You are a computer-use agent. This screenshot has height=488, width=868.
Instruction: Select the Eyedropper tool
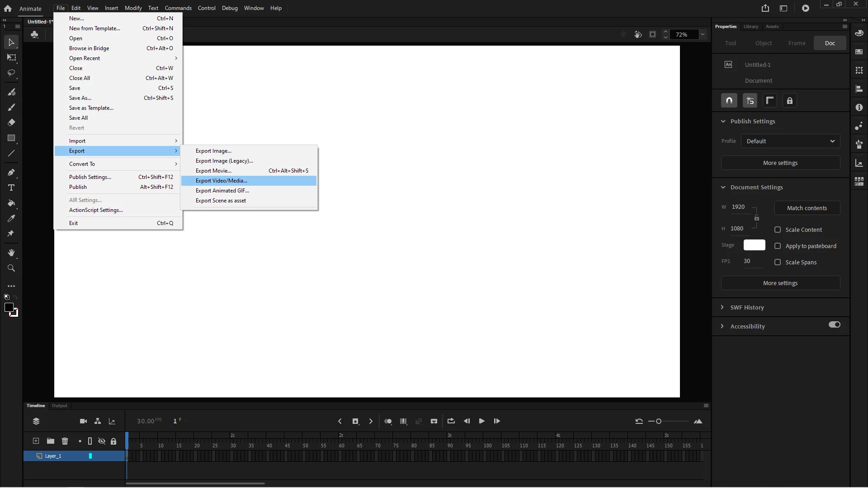[11, 218]
